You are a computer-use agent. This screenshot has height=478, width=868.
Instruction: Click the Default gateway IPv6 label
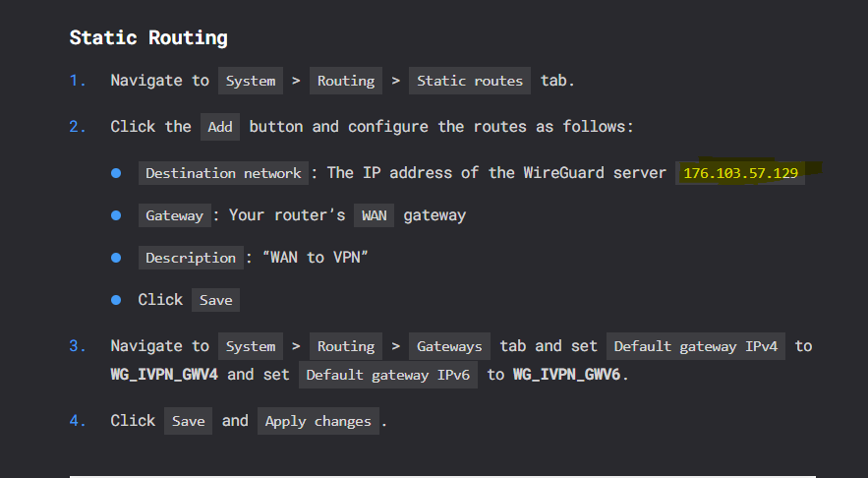388,375
